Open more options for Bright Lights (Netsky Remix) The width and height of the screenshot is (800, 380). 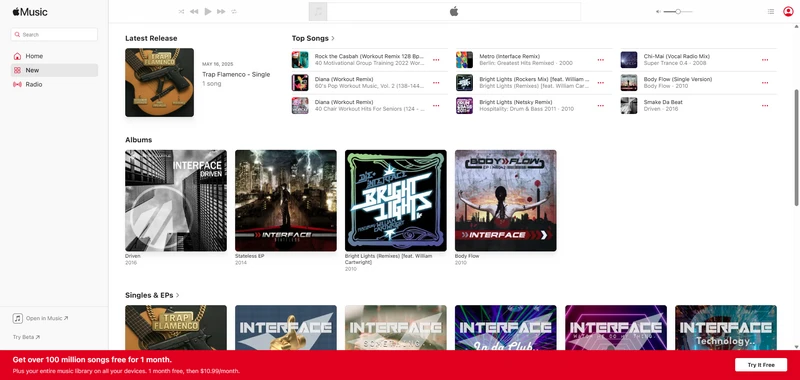click(x=601, y=106)
